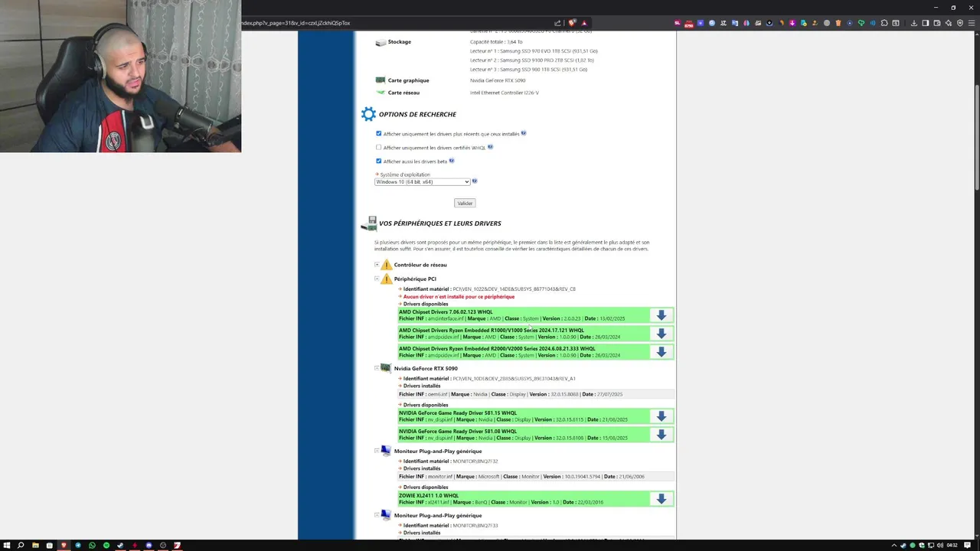Viewport: 980px width, 551px height.
Task: Expand the Contrôleur de réseau entry
Action: click(x=377, y=265)
